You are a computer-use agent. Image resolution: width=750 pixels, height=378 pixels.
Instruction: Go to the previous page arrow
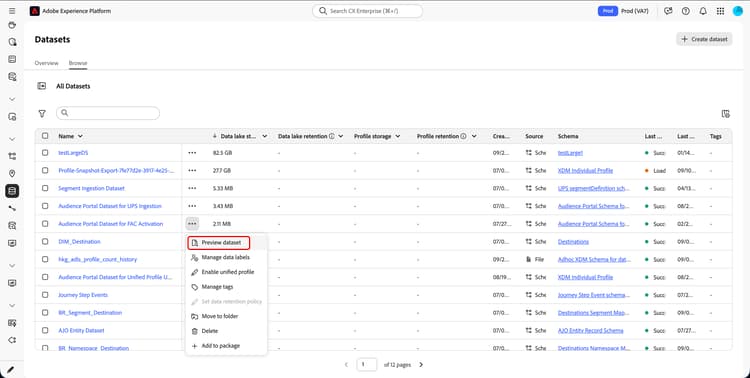pos(346,365)
